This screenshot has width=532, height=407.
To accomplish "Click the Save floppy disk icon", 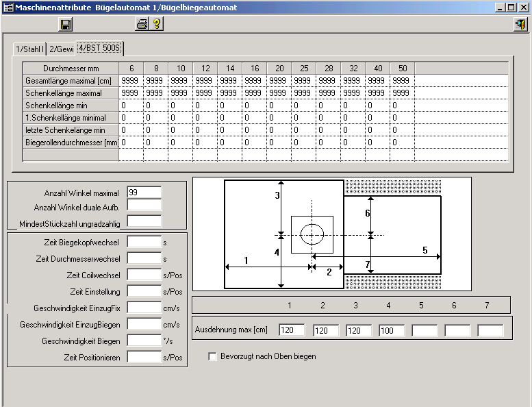I will pyautogui.click(x=66, y=25).
